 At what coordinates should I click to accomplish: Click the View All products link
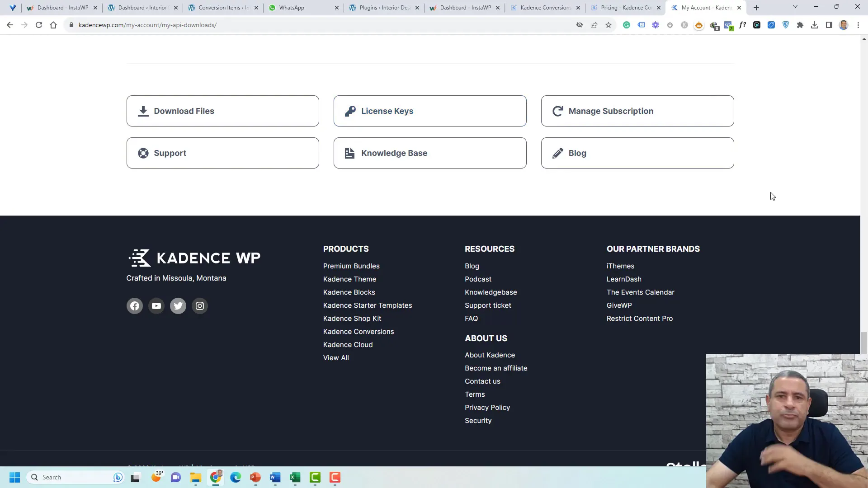pos(335,357)
